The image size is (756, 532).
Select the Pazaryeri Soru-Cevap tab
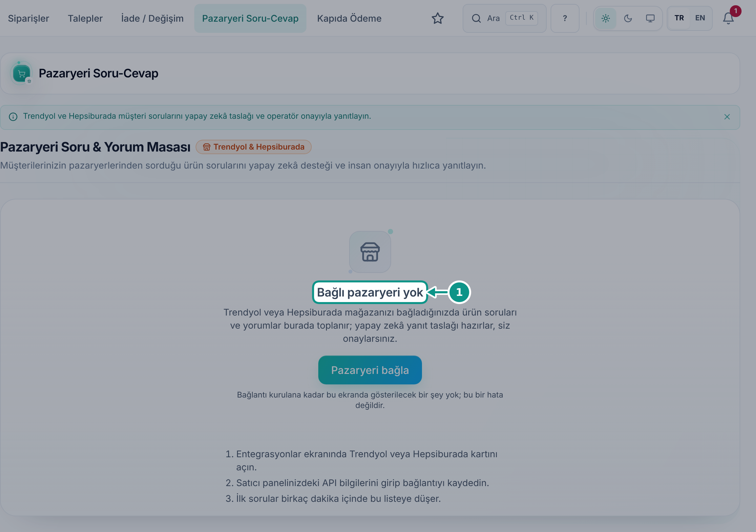pyautogui.click(x=250, y=18)
